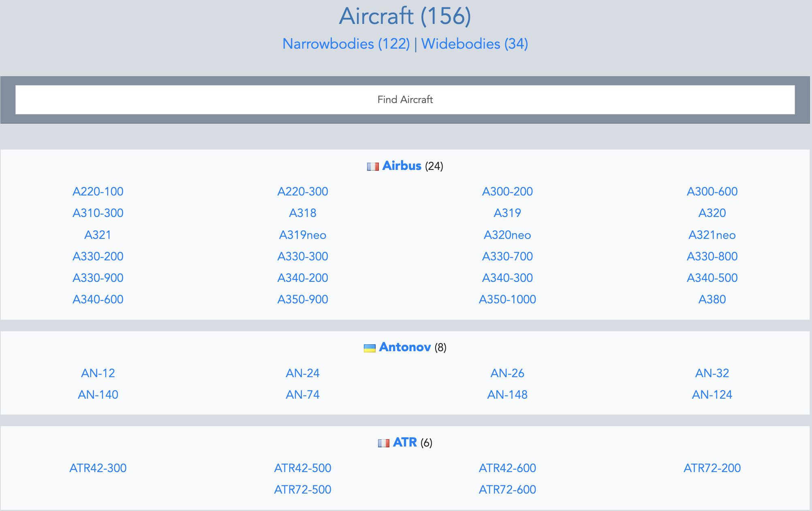The width and height of the screenshot is (812, 511).
Task: Click the Antonov manufacturer heading
Action: tap(405, 347)
